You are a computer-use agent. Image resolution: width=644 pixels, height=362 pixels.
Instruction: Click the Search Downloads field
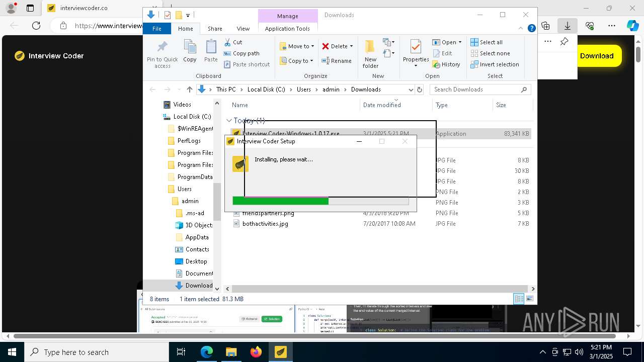(480, 89)
